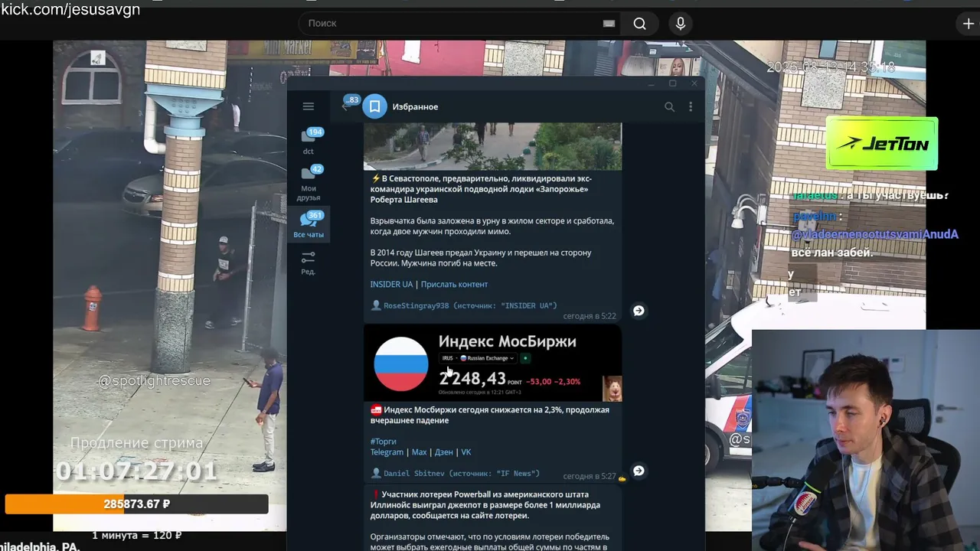The width and height of the screenshot is (980, 551).
Task: Open the Индекс МосБиржи image
Action: coord(492,364)
